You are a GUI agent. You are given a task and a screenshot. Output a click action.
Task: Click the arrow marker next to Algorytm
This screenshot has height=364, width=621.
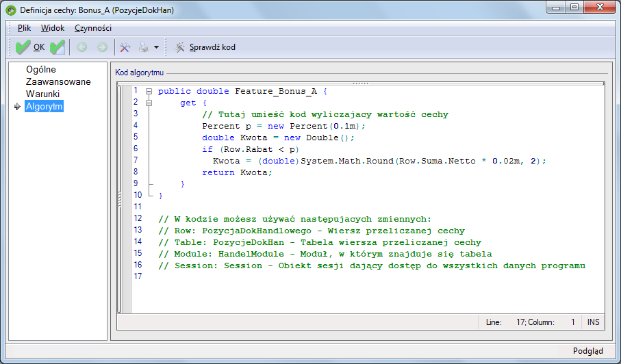click(17, 107)
